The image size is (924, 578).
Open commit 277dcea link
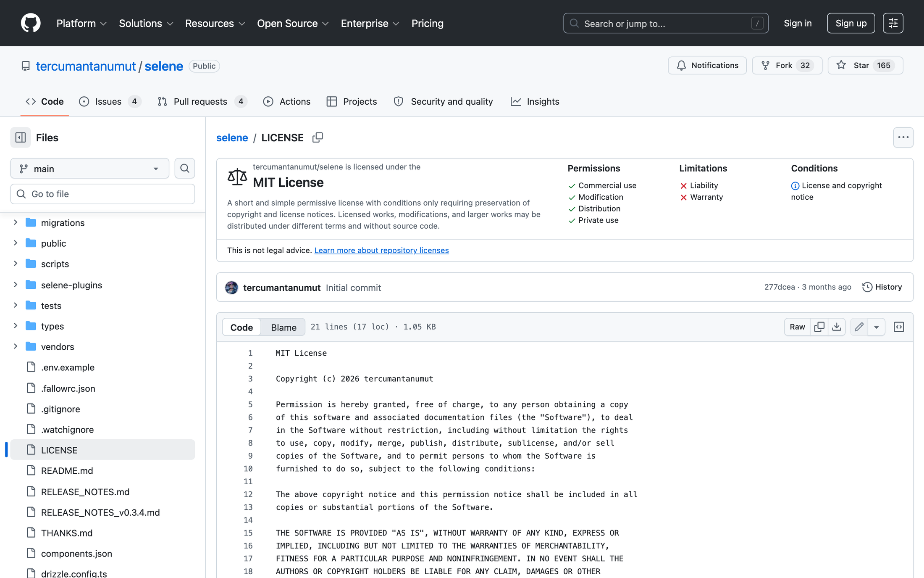click(780, 287)
